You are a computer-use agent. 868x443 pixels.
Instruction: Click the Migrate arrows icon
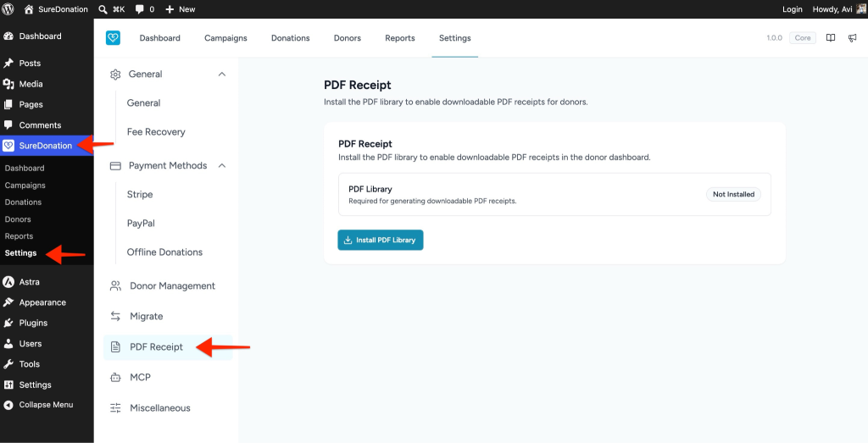coord(115,316)
